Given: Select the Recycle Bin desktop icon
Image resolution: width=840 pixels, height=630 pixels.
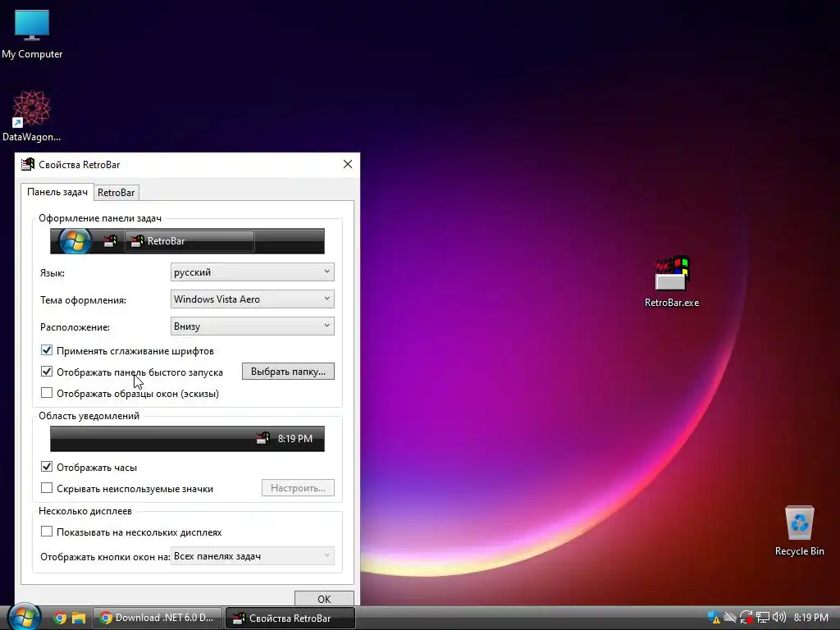Looking at the screenshot, I should click(799, 531).
